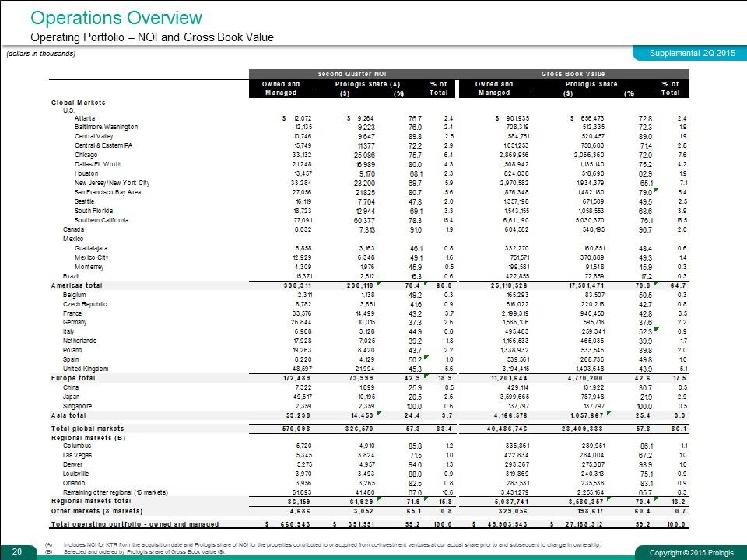Image resolution: width=747 pixels, height=560 pixels.
Task: Select the 'Houston' row label
Action: (86, 173)
